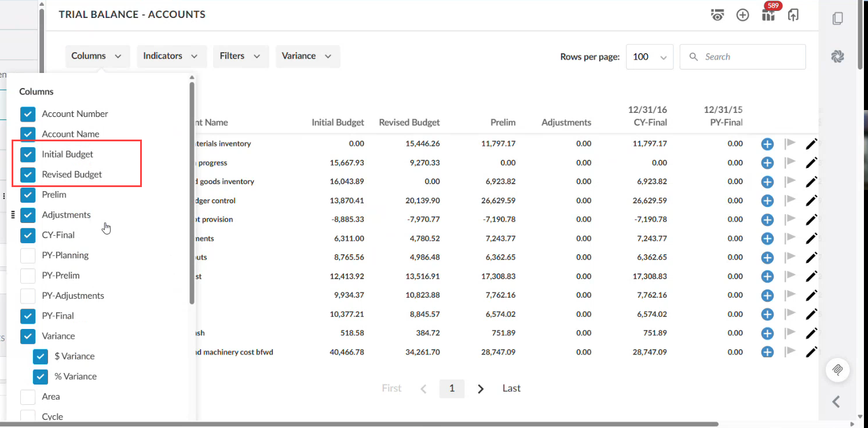868x428 pixels.
Task: Open the Variance dropdown in toolbar
Action: pos(307,56)
